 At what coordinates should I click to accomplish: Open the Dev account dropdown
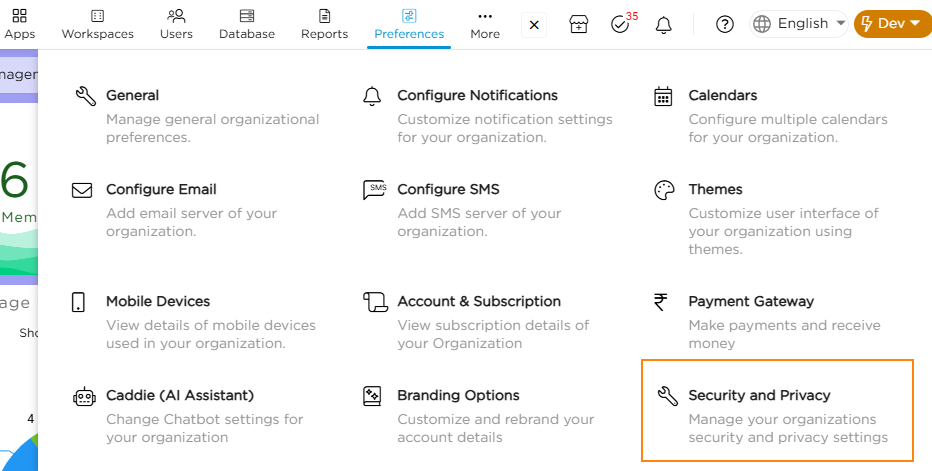tap(891, 24)
